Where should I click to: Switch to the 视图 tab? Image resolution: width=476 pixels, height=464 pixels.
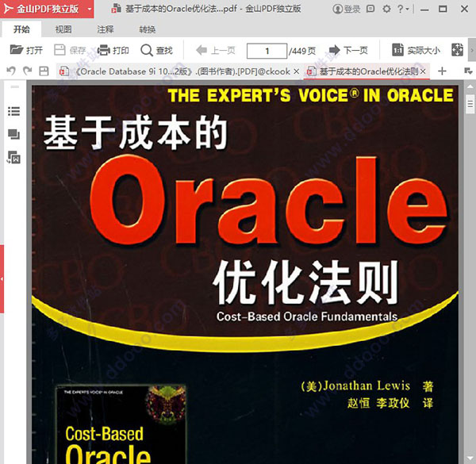point(63,29)
